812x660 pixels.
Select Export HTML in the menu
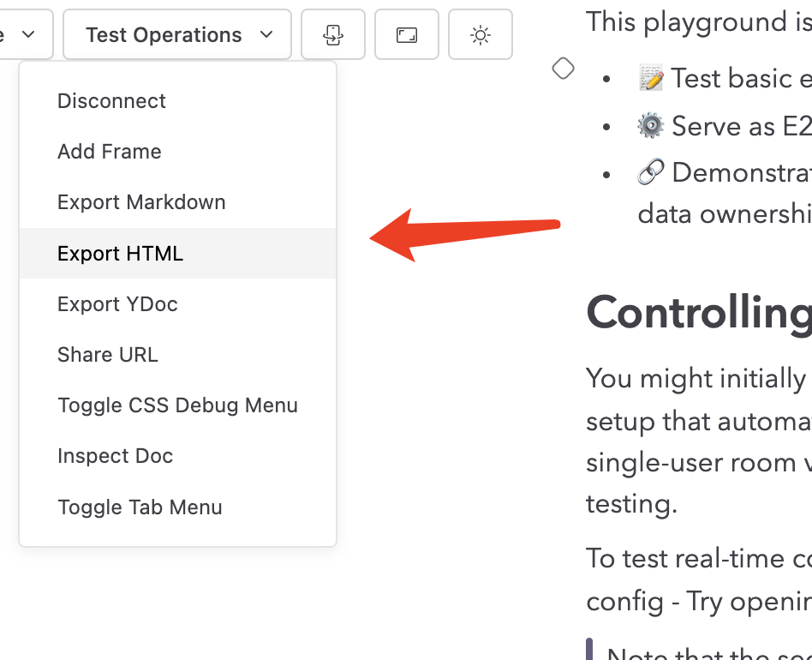tap(177, 254)
